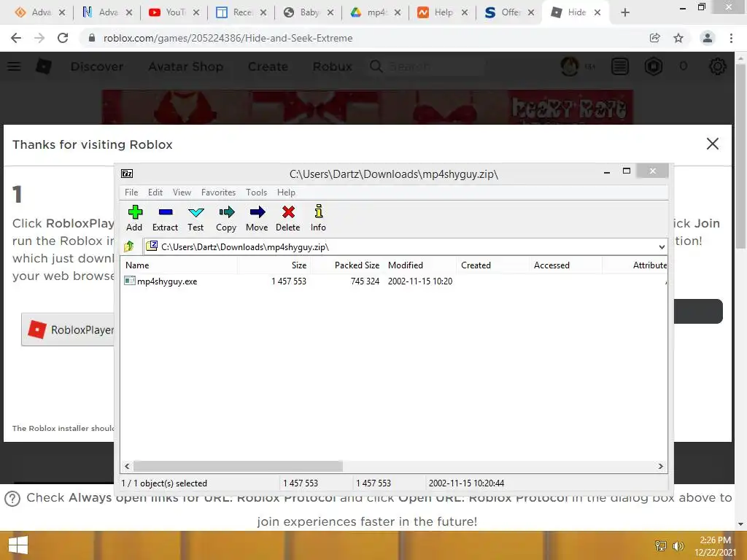Open the Tools menu in 7-Zip
This screenshot has width=747, height=560.
coord(256,192)
